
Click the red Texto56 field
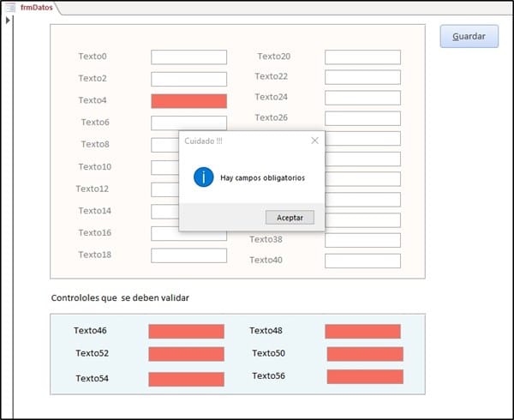365,377
